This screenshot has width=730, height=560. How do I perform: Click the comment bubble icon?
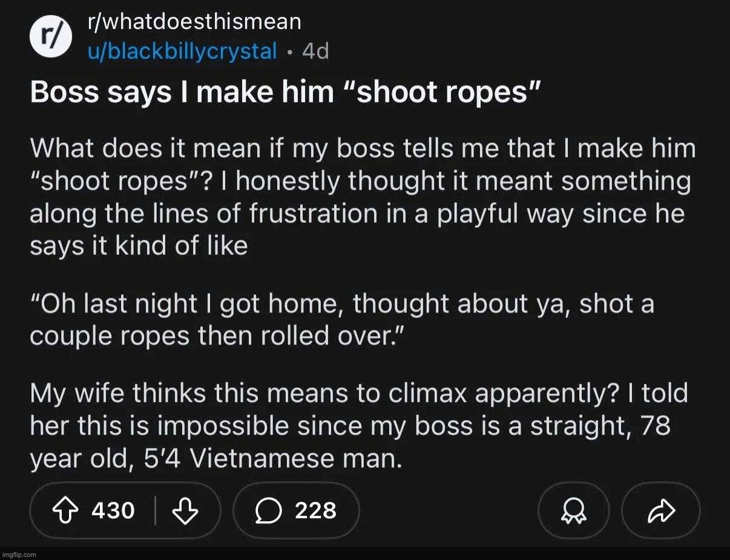pyautogui.click(x=266, y=510)
